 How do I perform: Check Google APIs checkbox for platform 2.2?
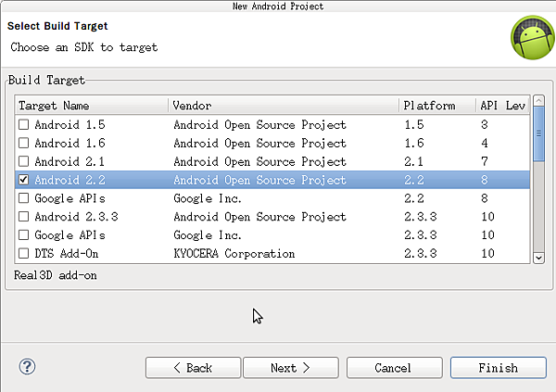click(23, 198)
